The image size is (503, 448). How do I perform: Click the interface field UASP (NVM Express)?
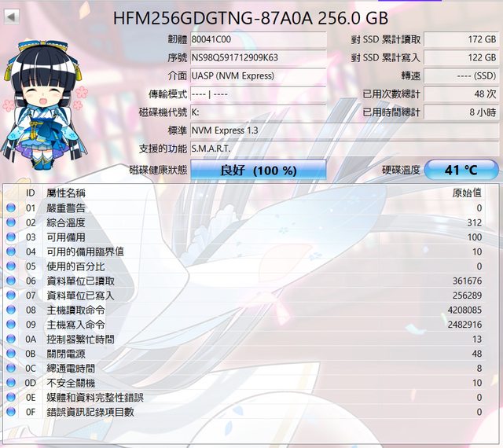pyautogui.click(x=259, y=76)
